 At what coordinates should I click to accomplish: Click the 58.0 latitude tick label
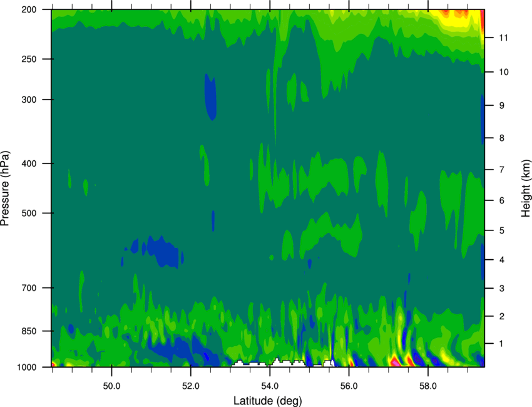(x=428, y=386)
